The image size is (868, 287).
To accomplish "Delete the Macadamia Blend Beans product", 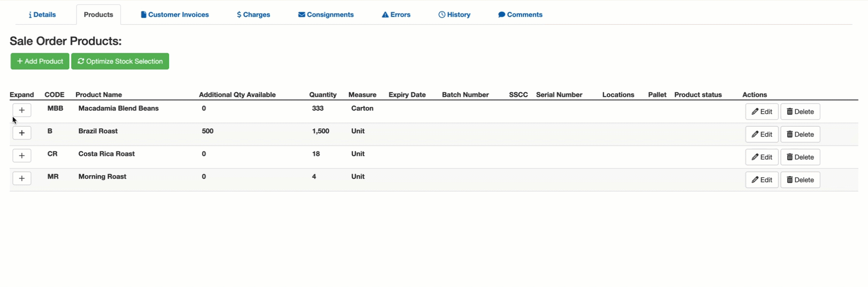I will (x=800, y=112).
